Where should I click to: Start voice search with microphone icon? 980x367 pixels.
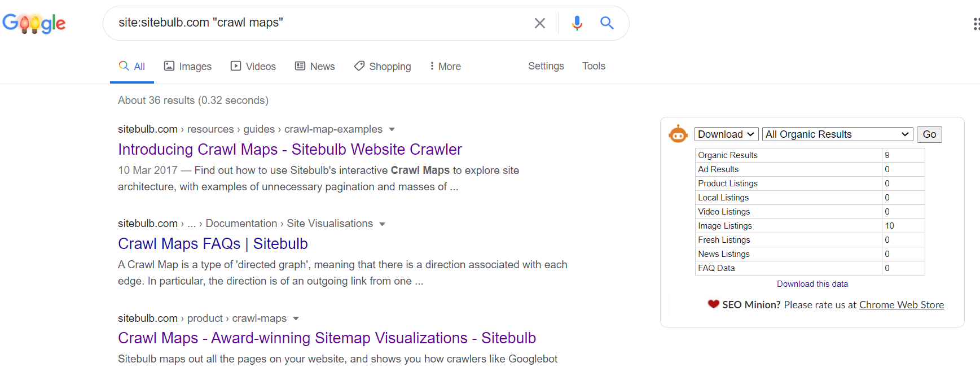coord(577,23)
